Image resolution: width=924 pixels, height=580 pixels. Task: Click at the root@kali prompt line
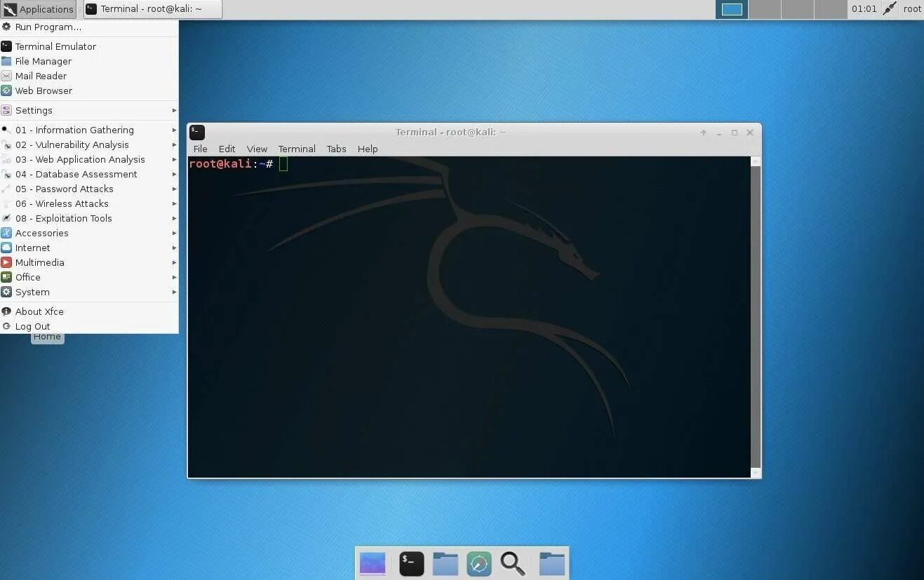239,163
